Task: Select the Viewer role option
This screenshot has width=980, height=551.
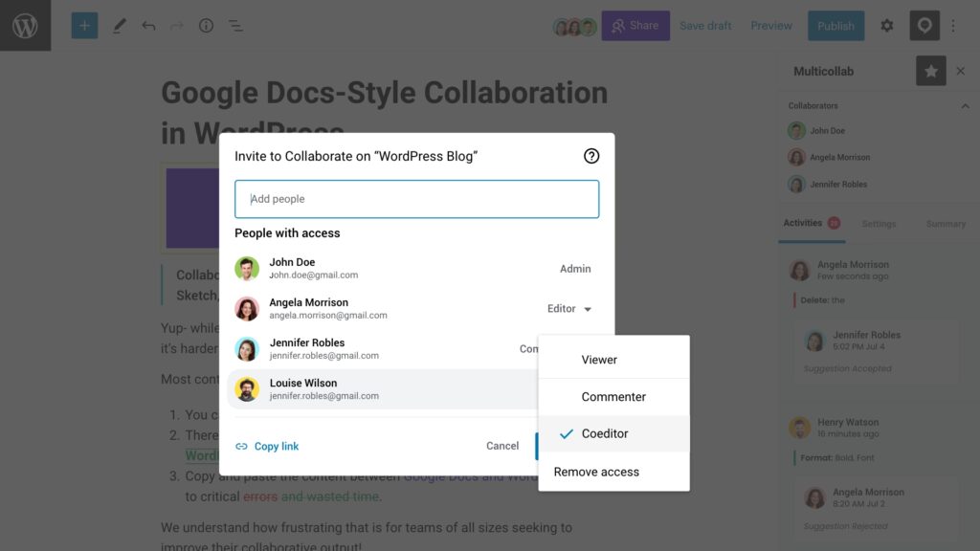Action: click(x=613, y=360)
